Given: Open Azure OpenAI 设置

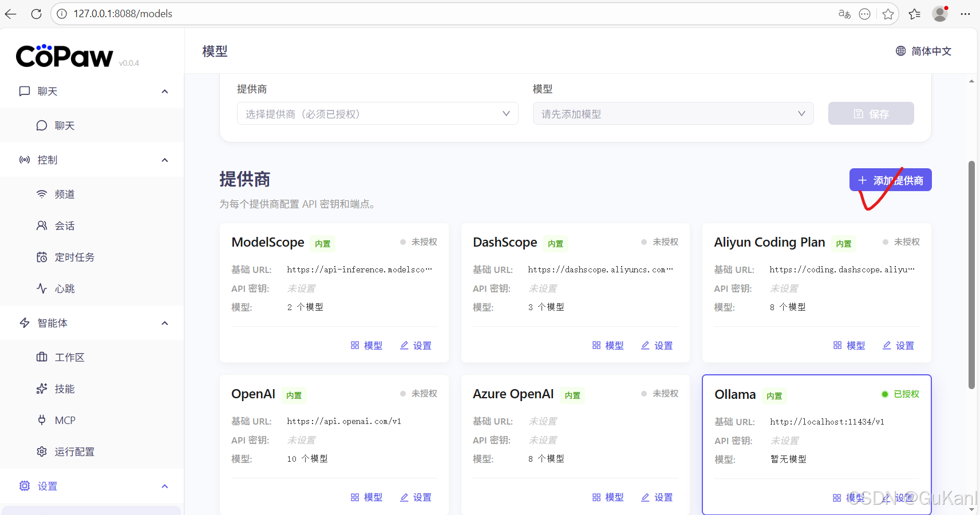Looking at the screenshot, I should 657,497.
